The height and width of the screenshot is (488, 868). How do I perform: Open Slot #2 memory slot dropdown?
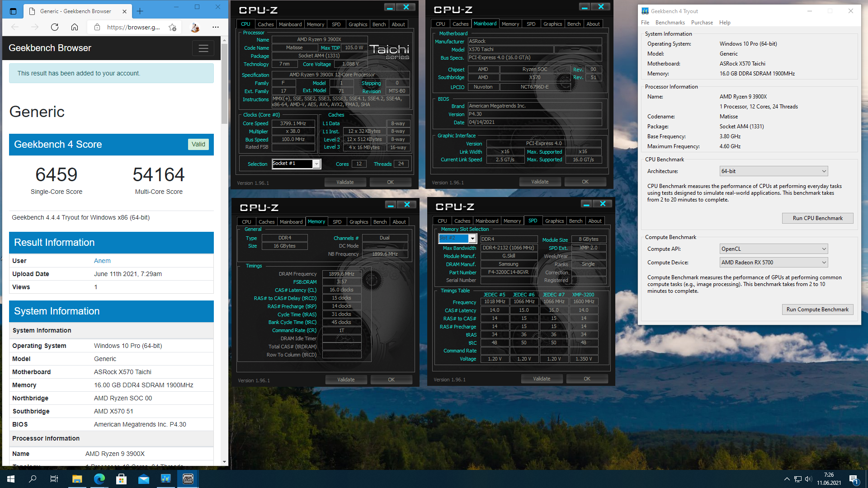click(472, 238)
